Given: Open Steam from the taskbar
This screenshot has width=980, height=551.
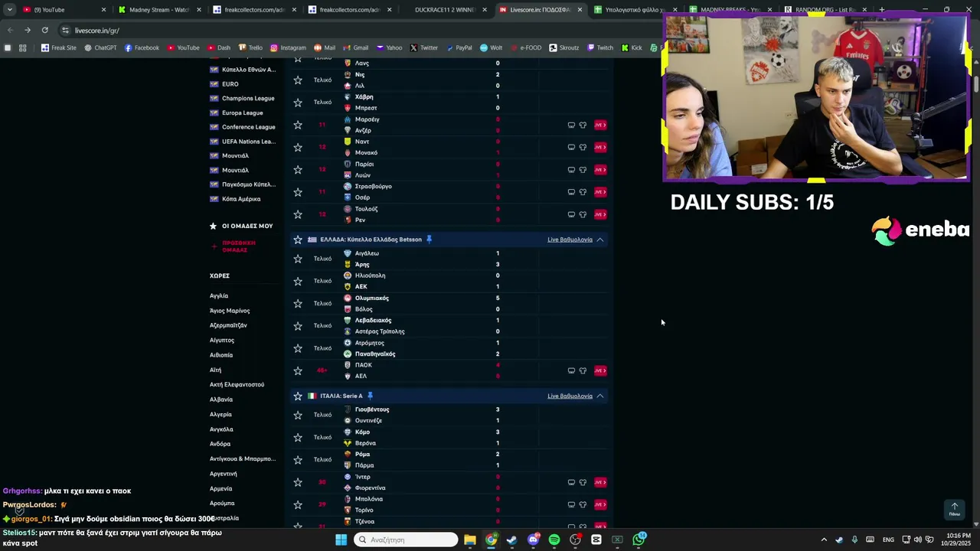Looking at the screenshot, I should [x=511, y=540].
